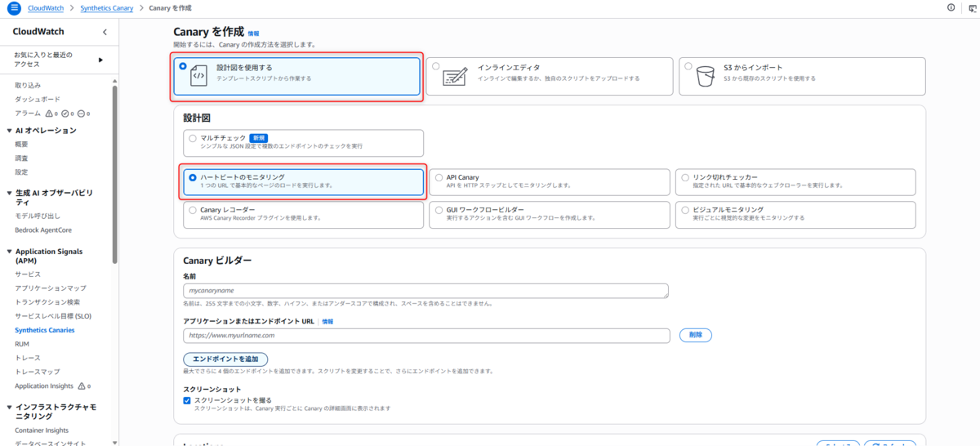Choose the リンク切れチェッカー radio

tap(684, 176)
